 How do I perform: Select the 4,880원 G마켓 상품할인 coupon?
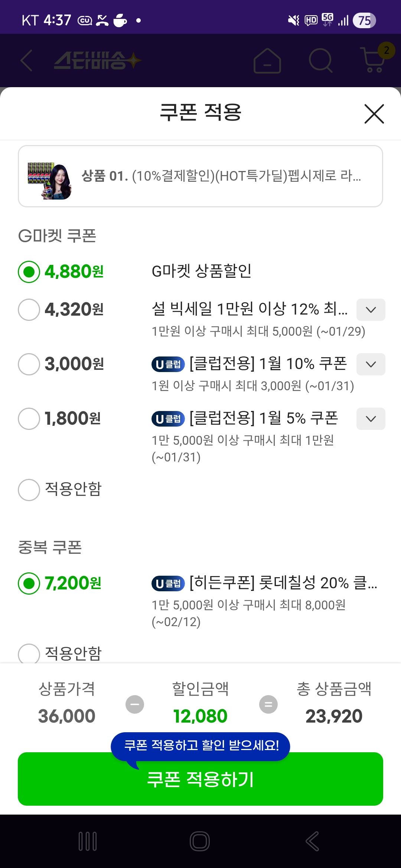(29, 272)
